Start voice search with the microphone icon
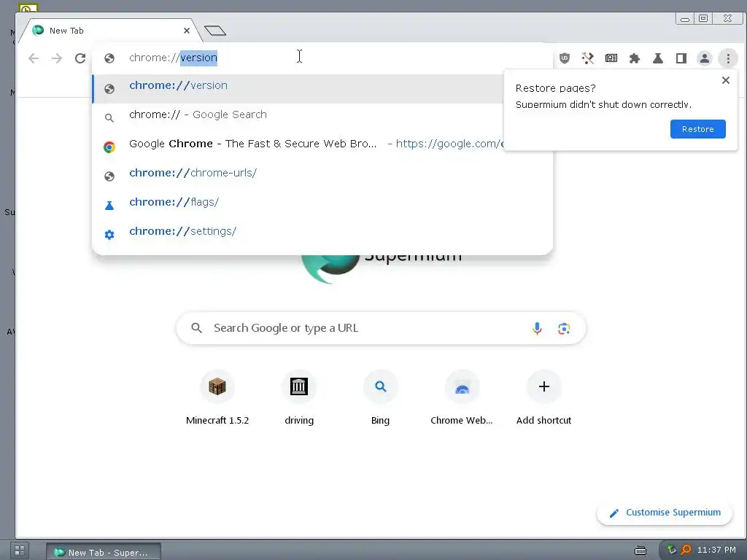 537,328
